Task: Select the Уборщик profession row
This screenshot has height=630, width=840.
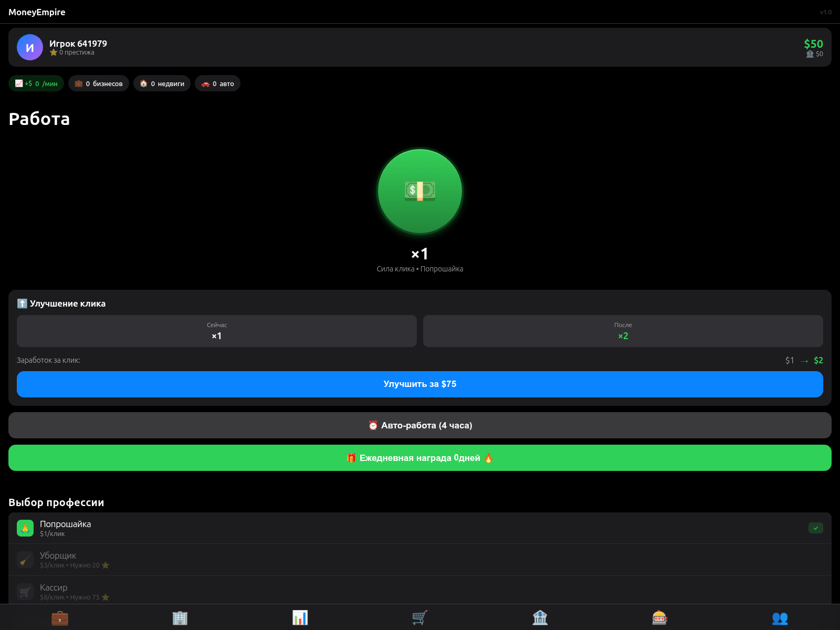Action: point(420,560)
